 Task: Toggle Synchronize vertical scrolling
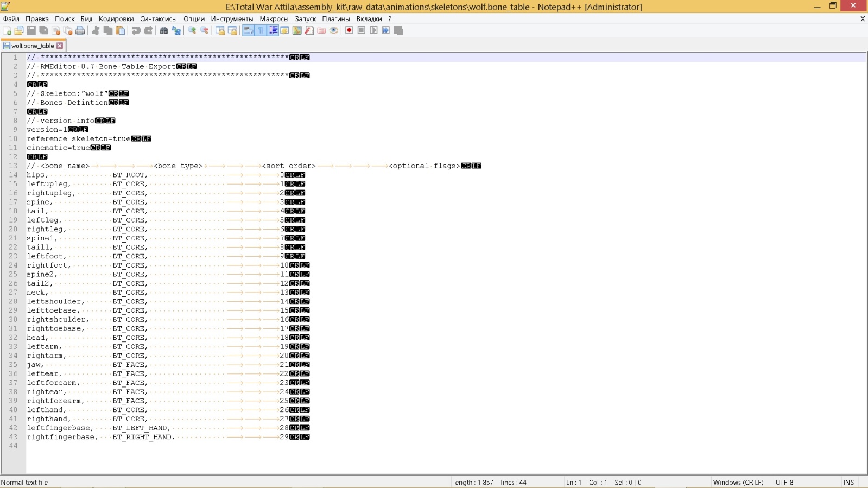(x=220, y=30)
